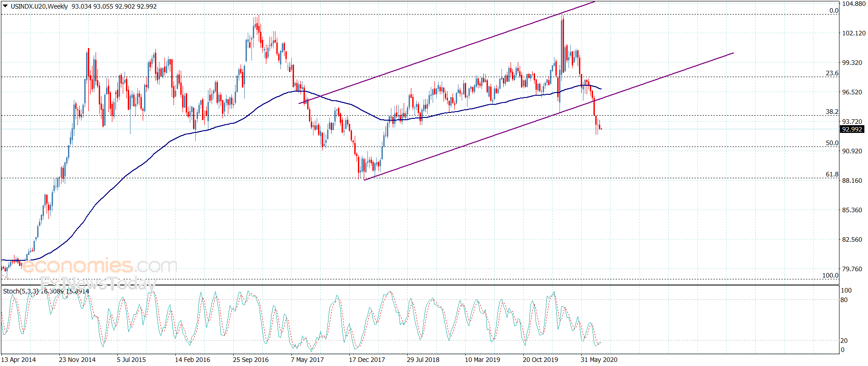The image size is (868, 366).
Task: Click the 31 May 2020 date marker
Action: click(x=599, y=360)
